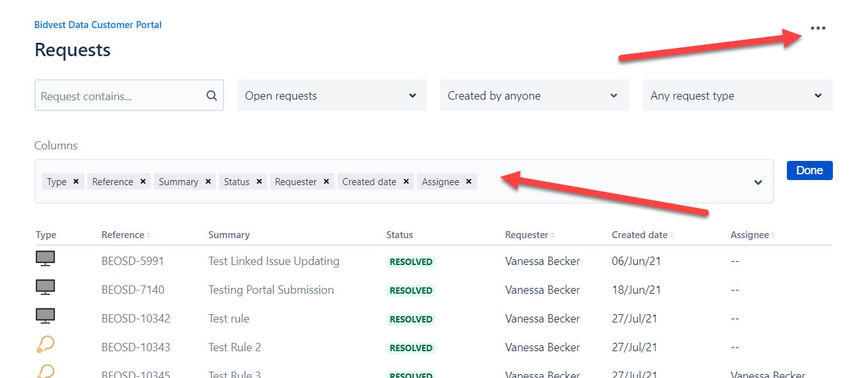This screenshot has width=868, height=378.
Task: Remove the Assignee column tag
Action: (469, 181)
